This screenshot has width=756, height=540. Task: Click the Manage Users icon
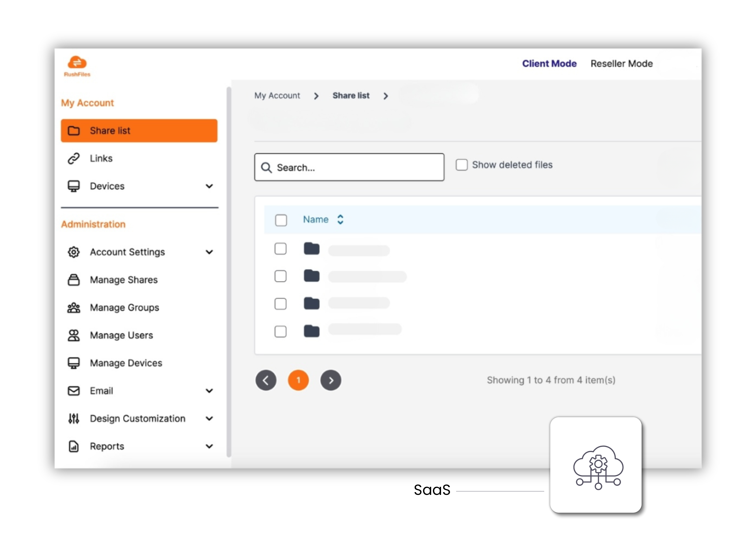click(74, 335)
